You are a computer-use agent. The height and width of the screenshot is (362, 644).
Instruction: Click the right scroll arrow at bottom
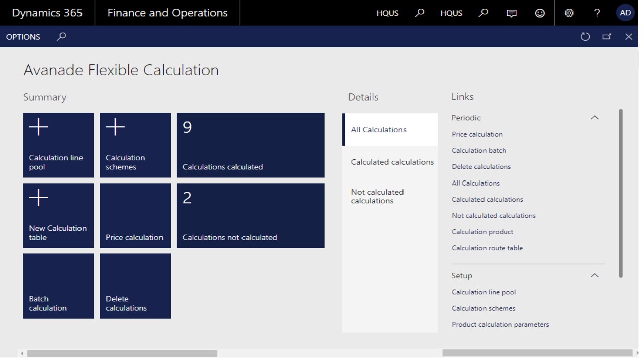(x=637, y=353)
